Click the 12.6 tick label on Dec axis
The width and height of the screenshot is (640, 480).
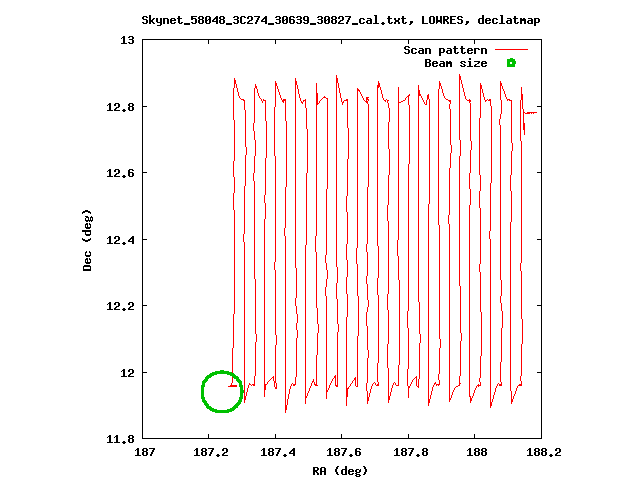(x=120, y=173)
